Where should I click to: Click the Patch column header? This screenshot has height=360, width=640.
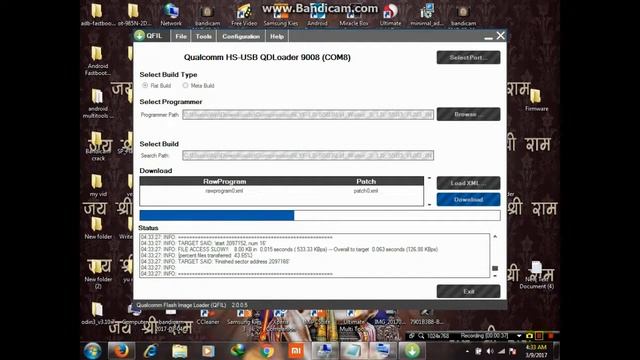tap(366, 181)
